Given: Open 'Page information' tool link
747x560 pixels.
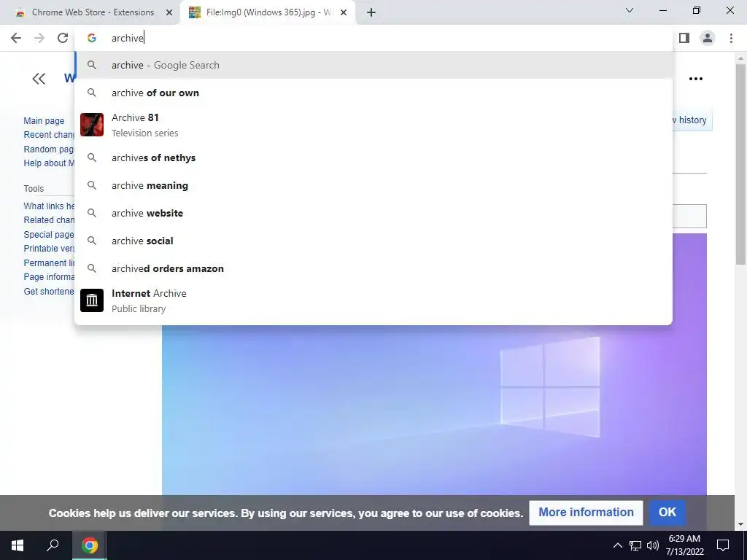Looking at the screenshot, I should point(49,276).
